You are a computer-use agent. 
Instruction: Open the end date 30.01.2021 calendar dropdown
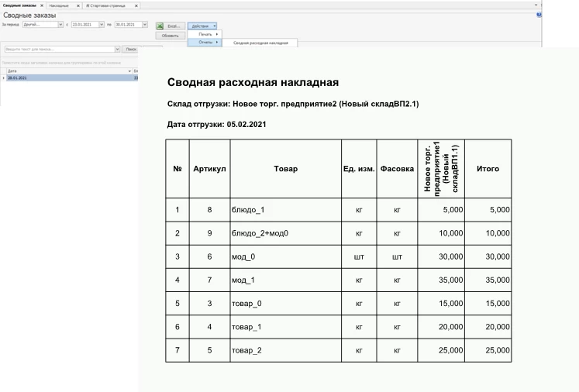click(144, 25)
